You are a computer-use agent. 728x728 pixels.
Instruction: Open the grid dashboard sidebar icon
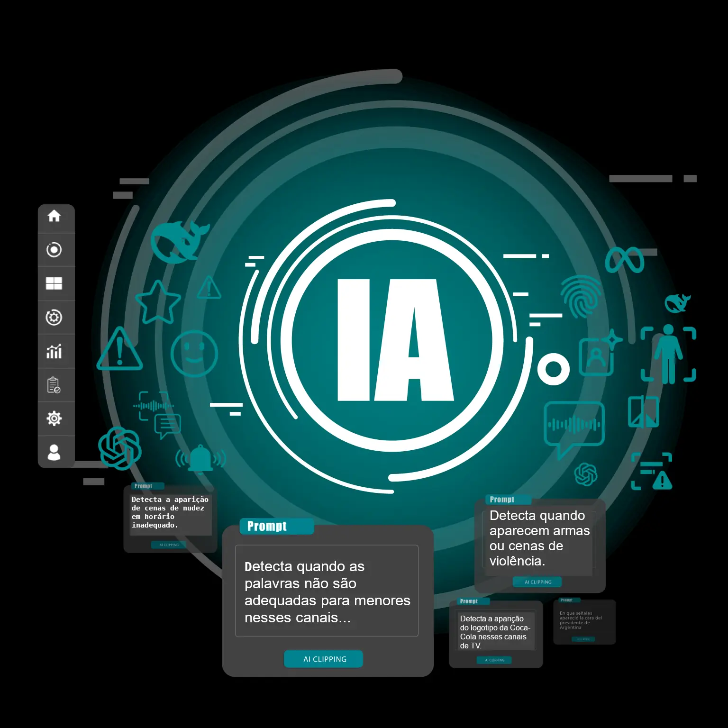pyautogui.click(x=54, y=283)
